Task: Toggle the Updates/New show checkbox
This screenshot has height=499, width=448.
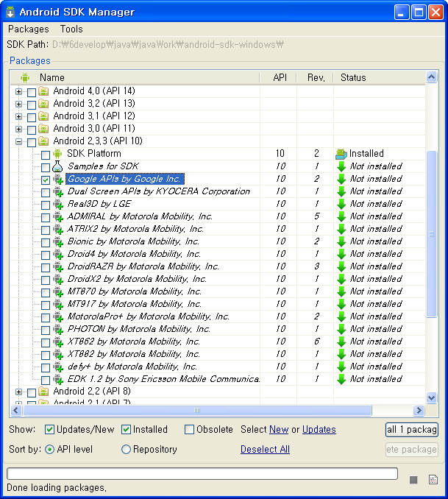Action: (x=49, y=430)
